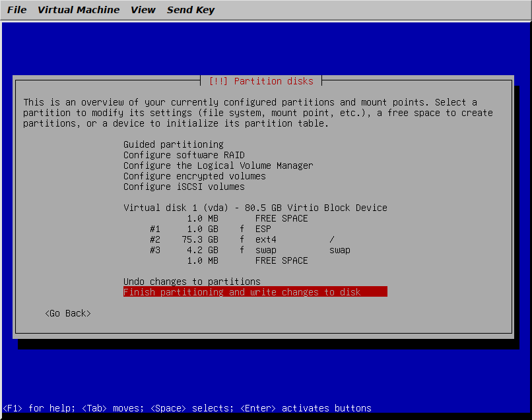Viewport: 532px width, 420px height.
Task: Select Configure software RAID
Action: 183,155
